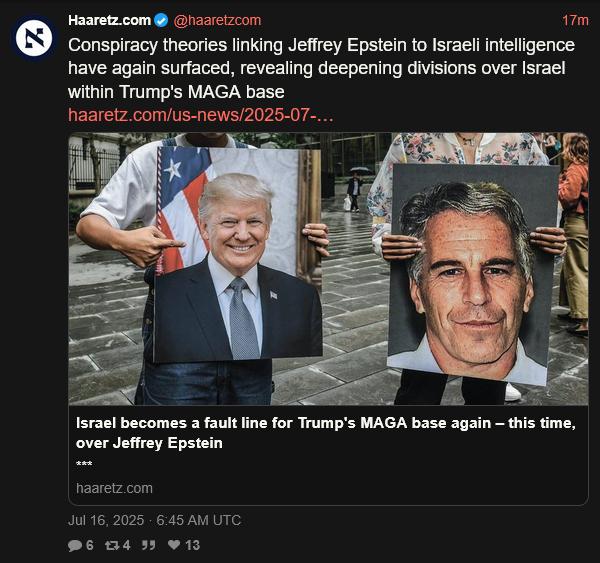Click the reply speech bubble icon
Image resolution: width=600 pixels, height=563 pixels.
[75, 545]
